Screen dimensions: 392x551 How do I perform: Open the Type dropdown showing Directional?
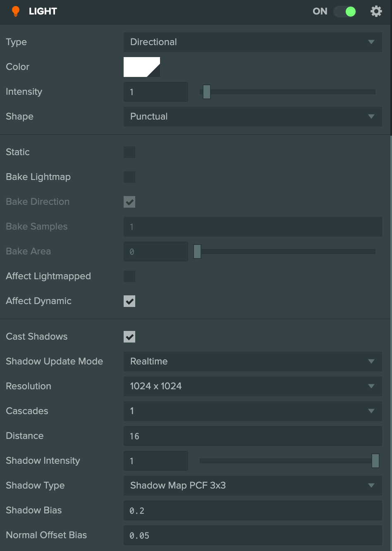point(253,42)
